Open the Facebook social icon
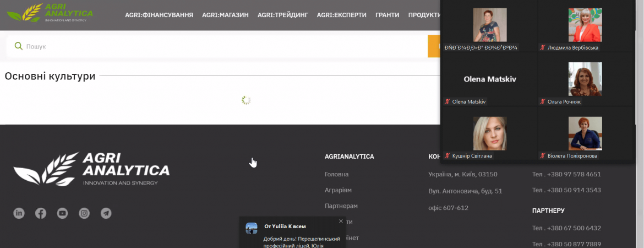644x248 pixels. (x=41, y=213)
